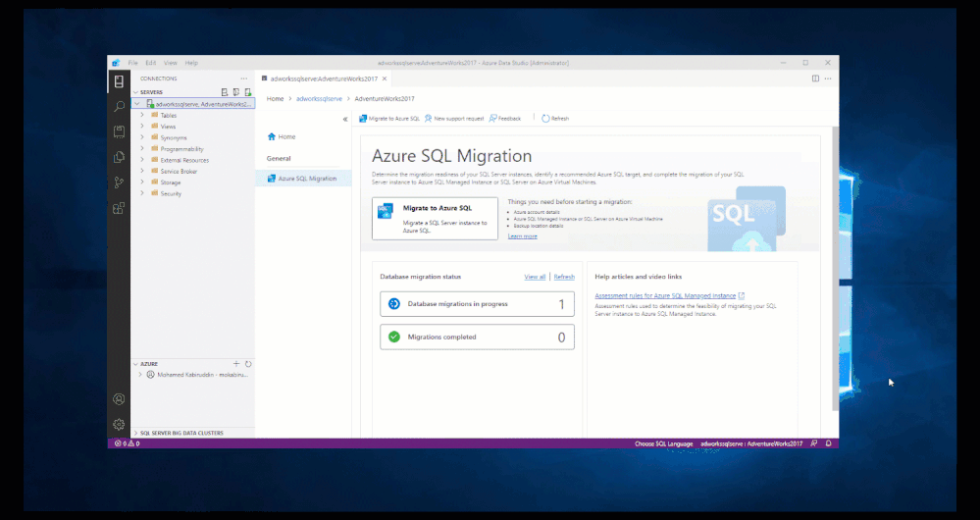This screenshot has width=980, height=520.
Task: Expand the Tables folder
Action: (x=142, y=115)
